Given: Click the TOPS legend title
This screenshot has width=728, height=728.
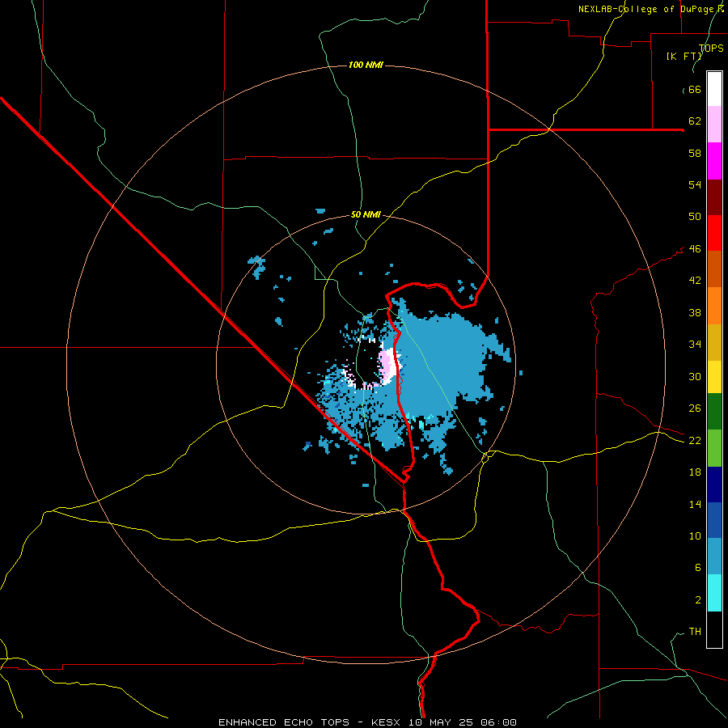Looking at the screenshot, I should point(711,49).
